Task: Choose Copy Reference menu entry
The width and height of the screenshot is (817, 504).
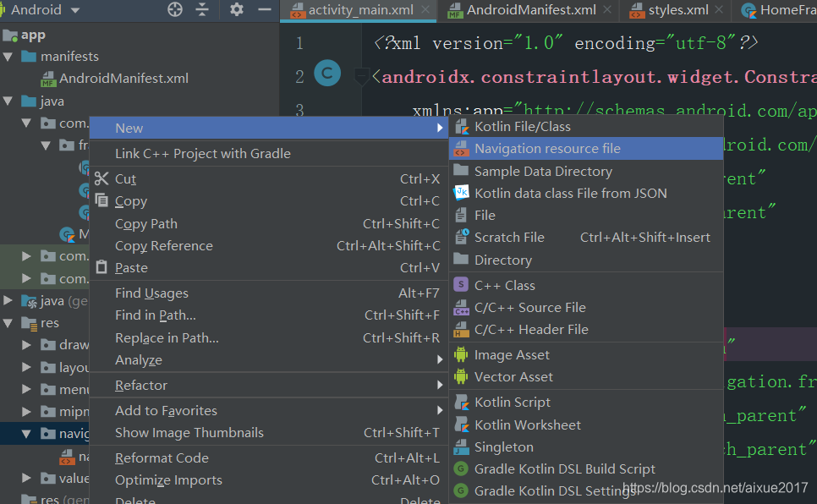Action: 269,245
